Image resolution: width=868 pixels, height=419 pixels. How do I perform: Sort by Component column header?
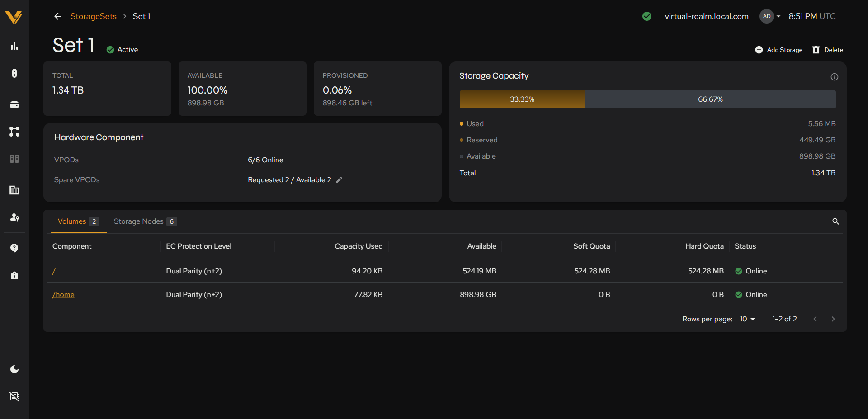(72, 246)
